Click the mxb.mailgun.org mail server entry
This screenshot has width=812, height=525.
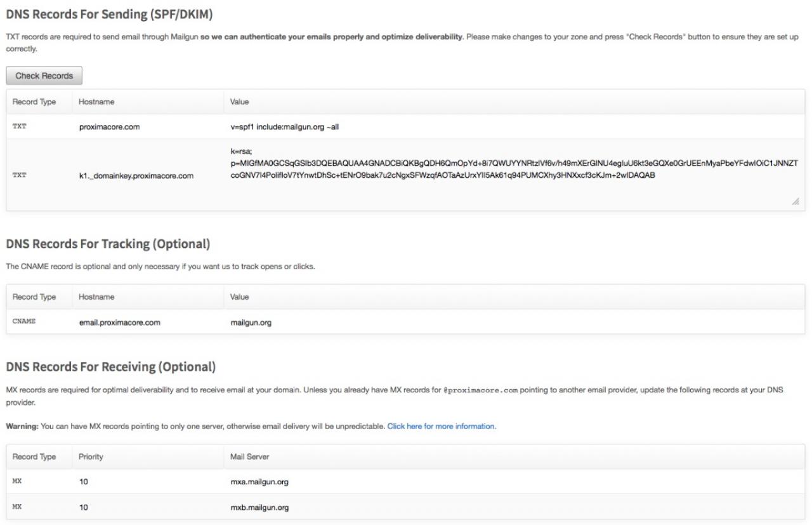coord(259,507)
